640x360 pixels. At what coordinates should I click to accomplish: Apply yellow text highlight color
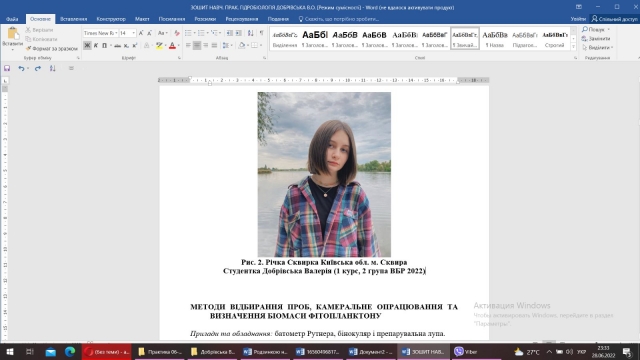click(159, 45)
